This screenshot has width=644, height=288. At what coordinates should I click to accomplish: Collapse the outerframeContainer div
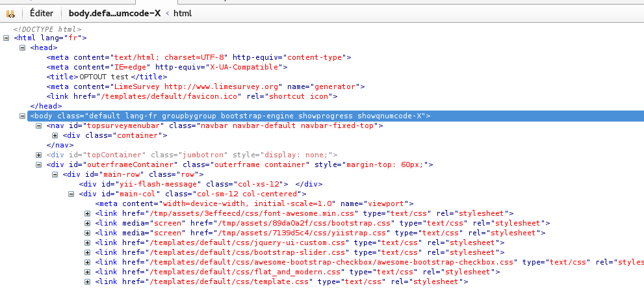pos(39,164)
